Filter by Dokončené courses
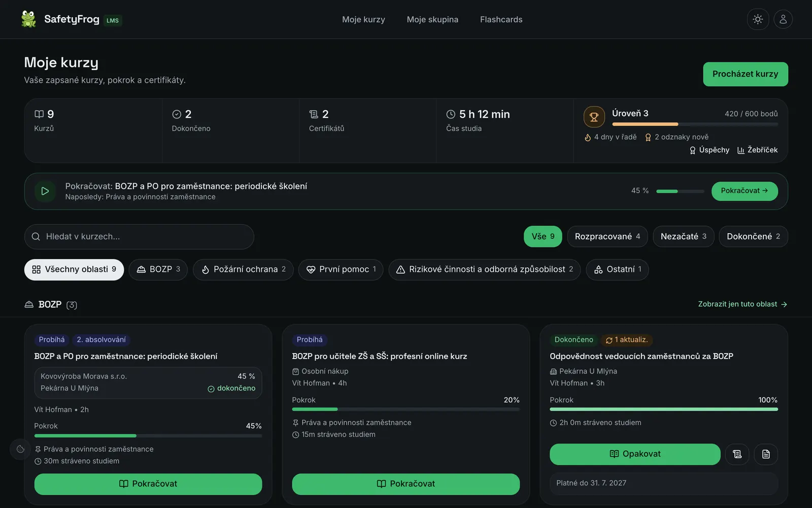The width and height of the screenshot is (812, 508). (x=754, y=237)
